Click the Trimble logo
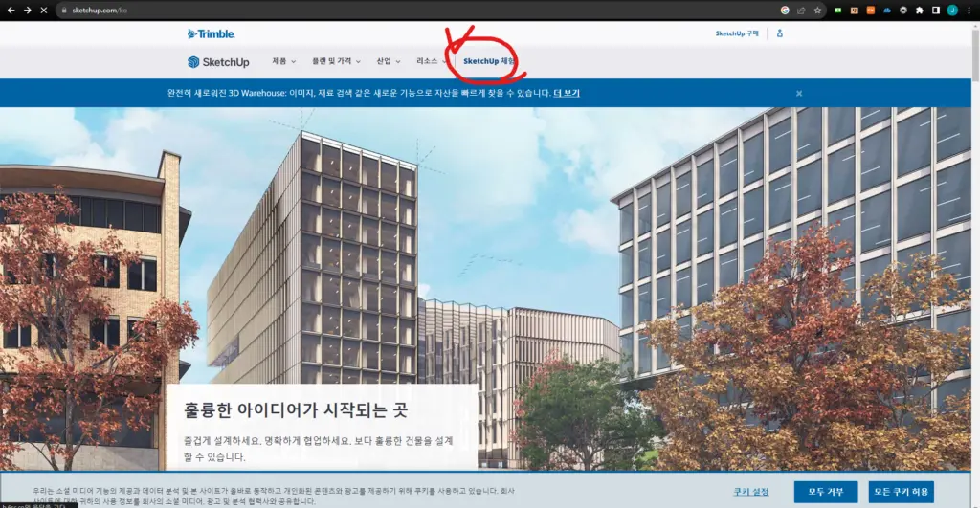Image resolution: width=980 pixels, height=508 pixels. click(211, 33)
